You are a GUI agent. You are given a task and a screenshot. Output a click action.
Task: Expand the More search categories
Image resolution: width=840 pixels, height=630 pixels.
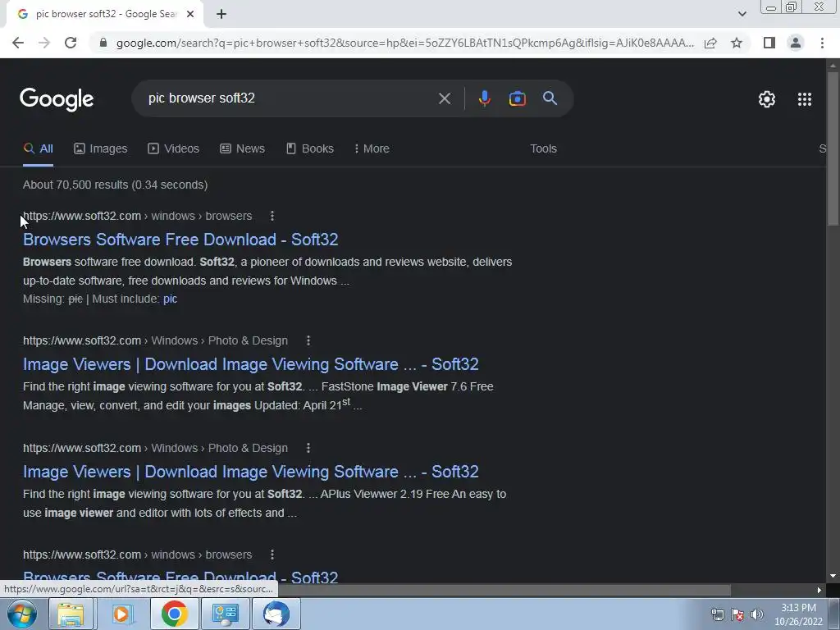click(372, 149)
